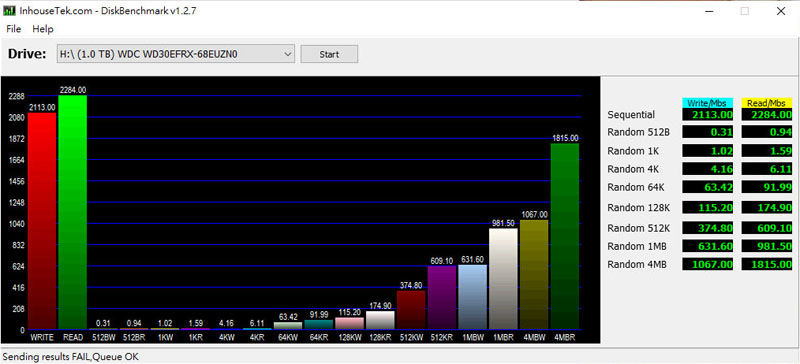
Task: Click the olive 4MBW bar
Action: point(534,274)
